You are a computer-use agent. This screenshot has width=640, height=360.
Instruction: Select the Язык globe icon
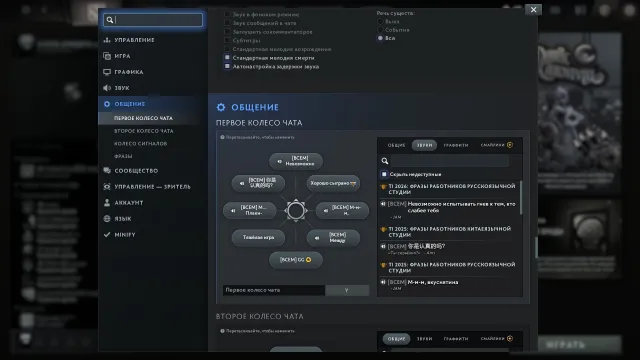(x=107, y=218)
